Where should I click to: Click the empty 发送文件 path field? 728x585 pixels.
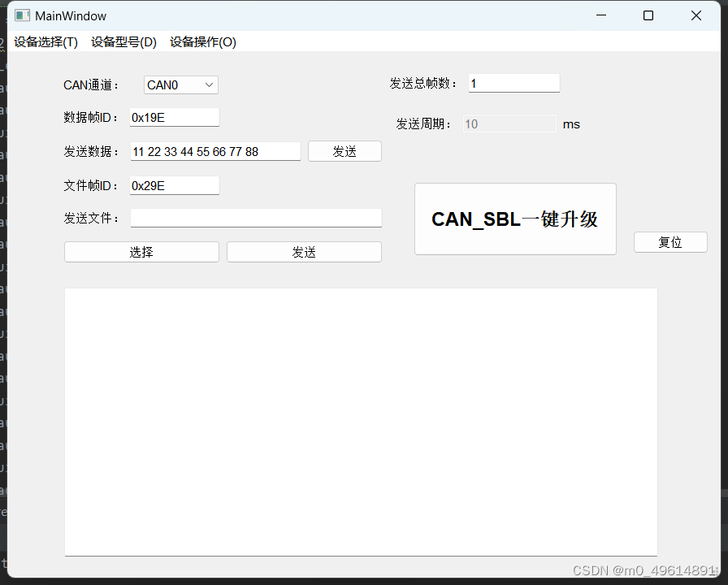256,217
